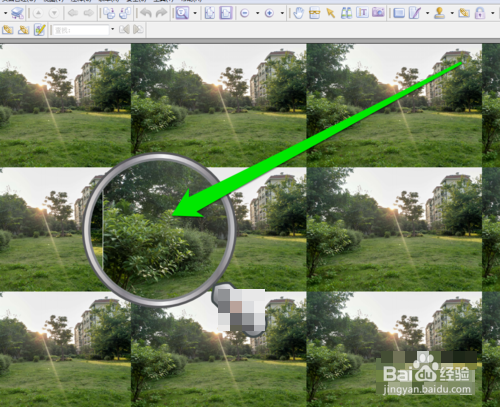Redo the last undone action

pos(162,13)
